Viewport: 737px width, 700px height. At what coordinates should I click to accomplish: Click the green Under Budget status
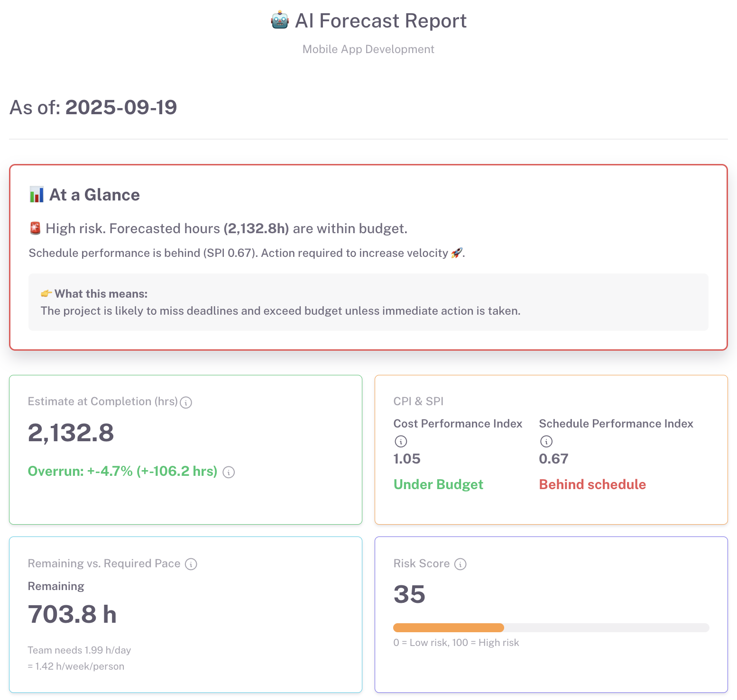[x=438, y=484]
